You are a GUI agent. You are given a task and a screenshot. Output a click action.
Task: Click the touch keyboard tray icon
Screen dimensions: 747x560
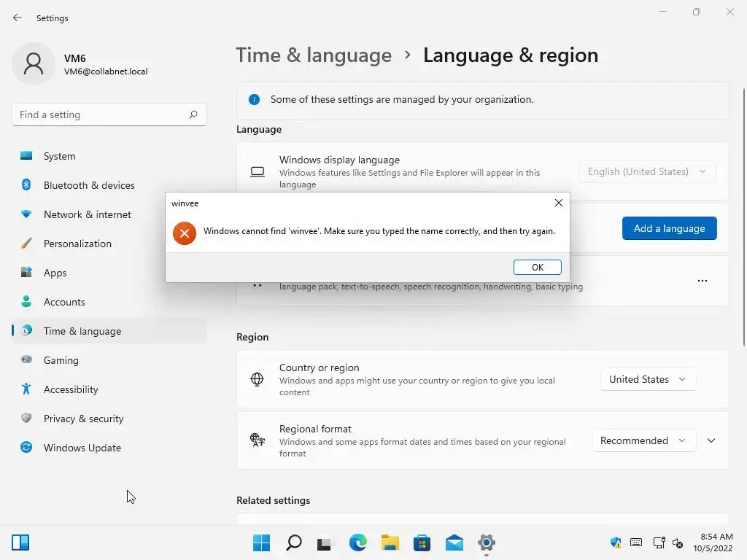point(636,542)
